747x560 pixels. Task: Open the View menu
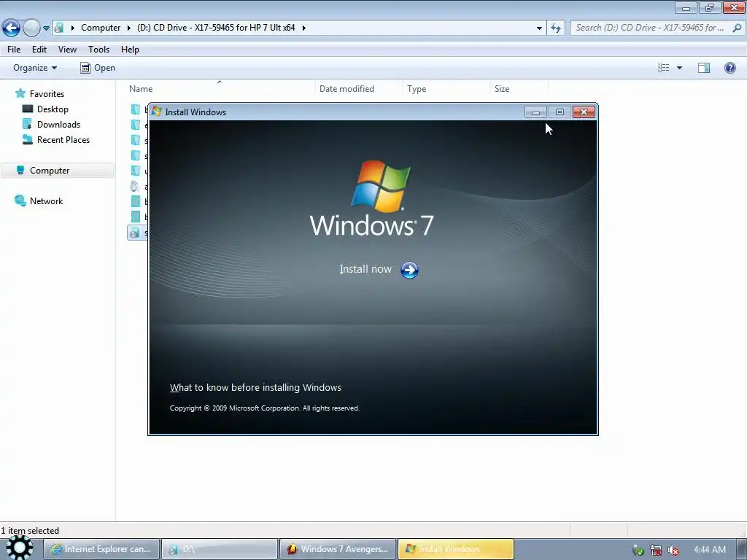(x=67, y=50)
